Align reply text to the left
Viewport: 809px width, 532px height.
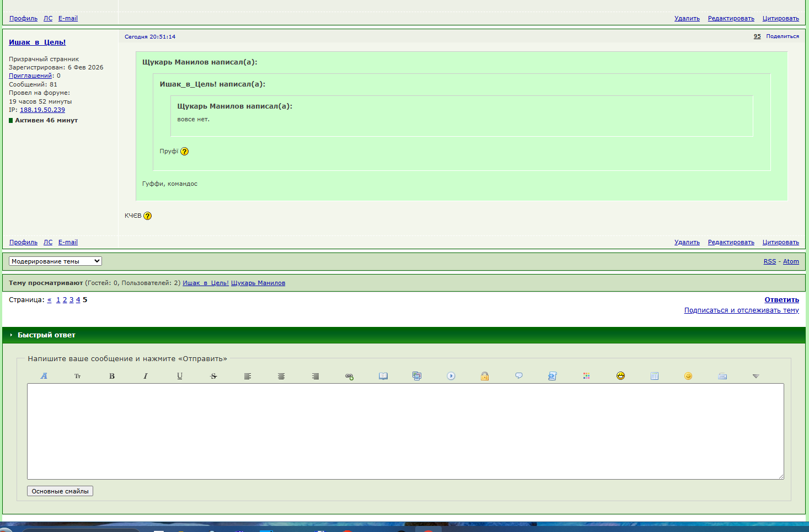pyautogui.click(x=248, y=376)
